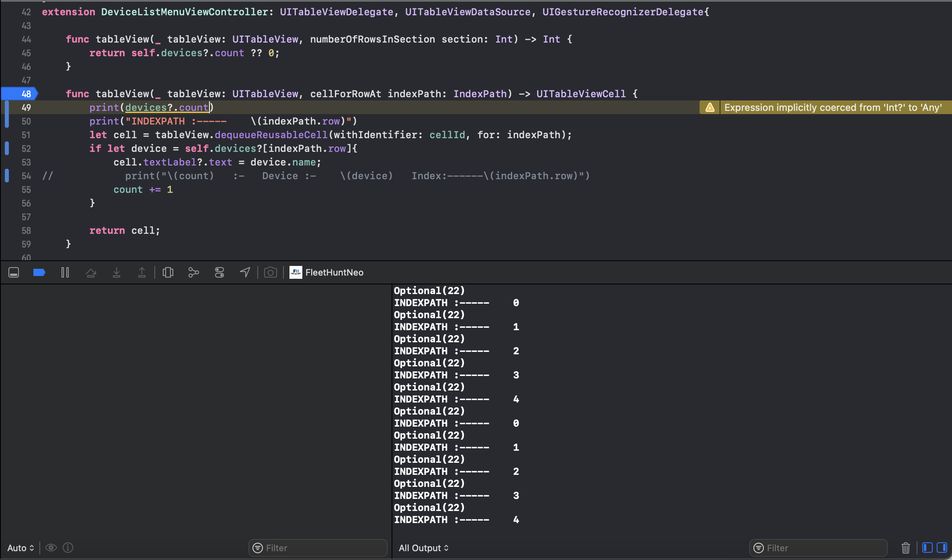The width and height of the screenshot is (952, 560).
Task: Click line number 49 in gutter
Action: tap(26, 107)
